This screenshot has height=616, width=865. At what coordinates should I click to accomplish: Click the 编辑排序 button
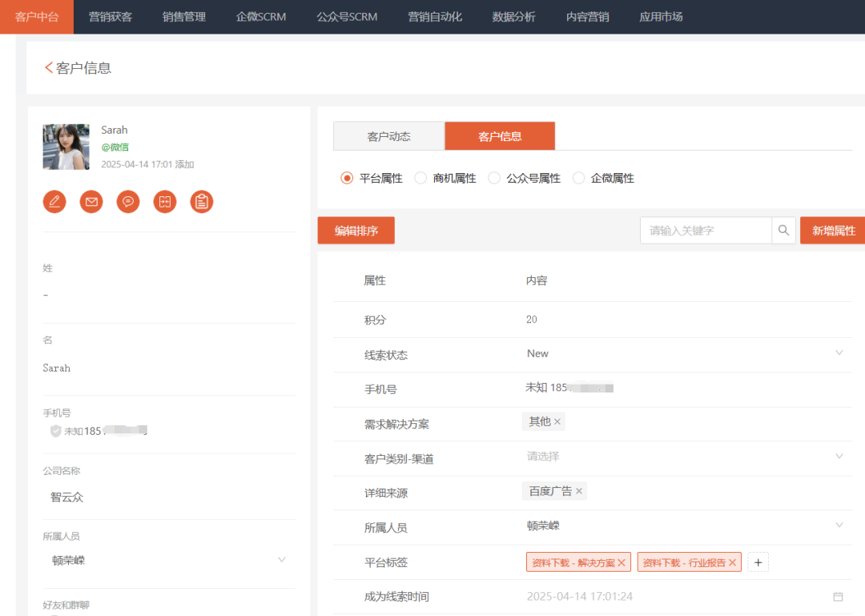pos(356,231)
